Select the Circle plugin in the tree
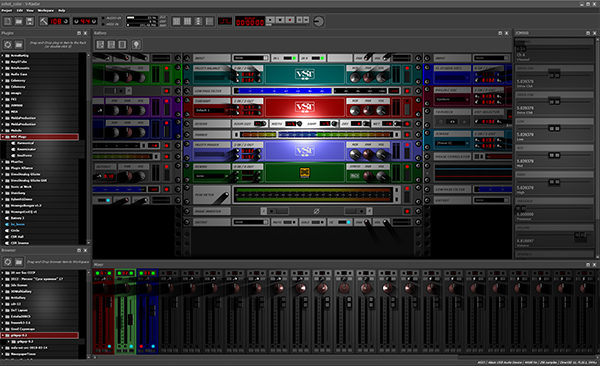This screenshot has width=600, height=366. (x=15, y=230)
